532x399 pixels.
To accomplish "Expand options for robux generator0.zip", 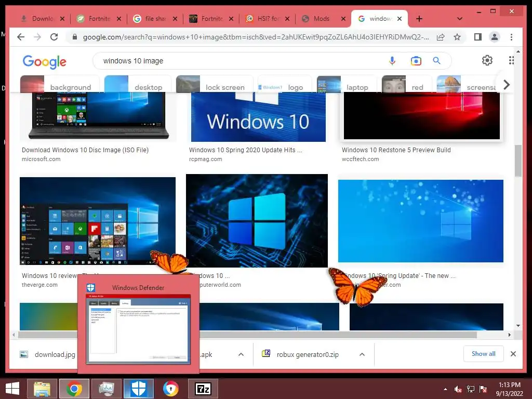I will 362,354.
